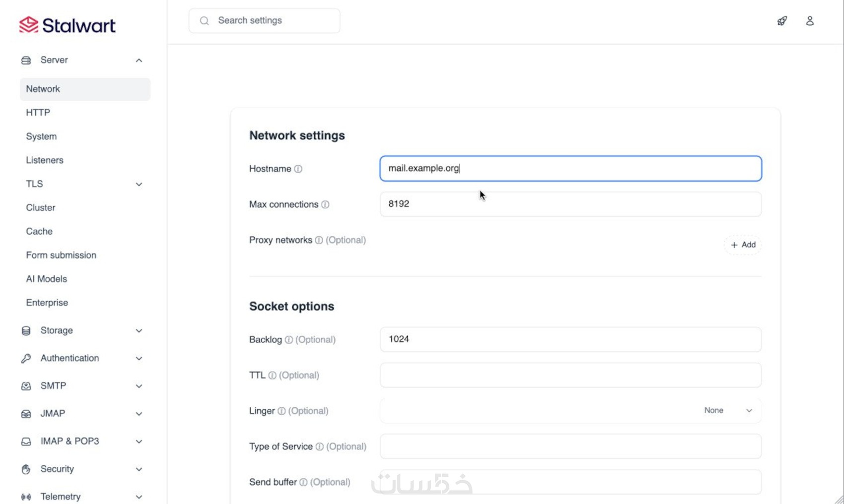The image size is (844, 504).
Task: Add a proxy network entry
Action: (x=743, y=245)
